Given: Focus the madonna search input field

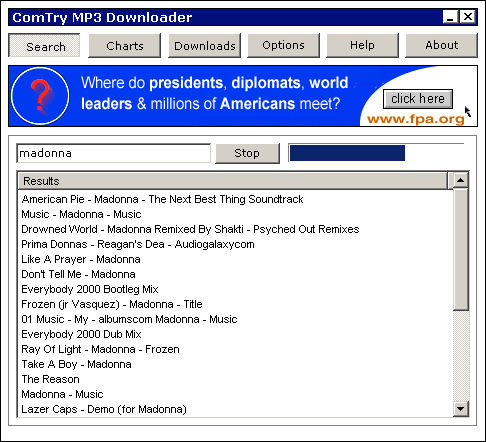Looking at the screenshot, I should (114, 153).
